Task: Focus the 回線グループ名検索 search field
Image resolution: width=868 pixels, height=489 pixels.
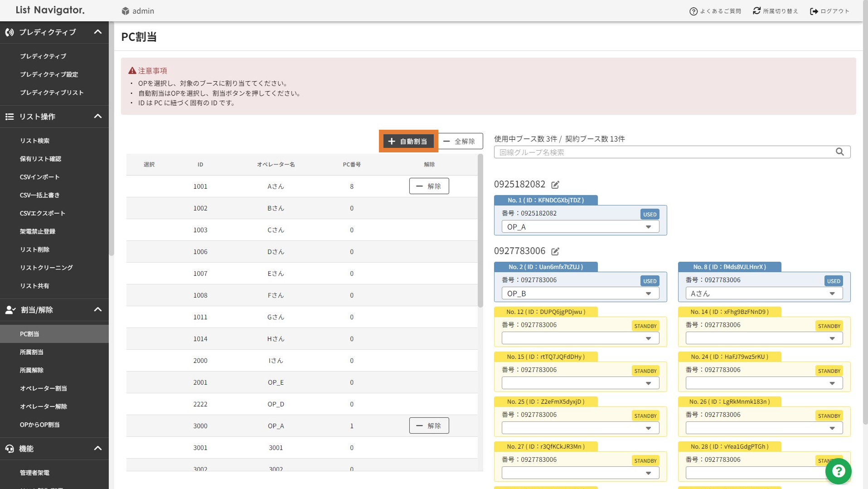Action: pyautogui.click(x=664, y=152)
